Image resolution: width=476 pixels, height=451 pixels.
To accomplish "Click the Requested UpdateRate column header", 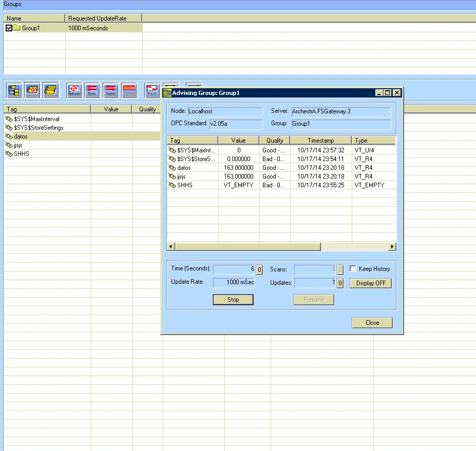I will point(104,18).
